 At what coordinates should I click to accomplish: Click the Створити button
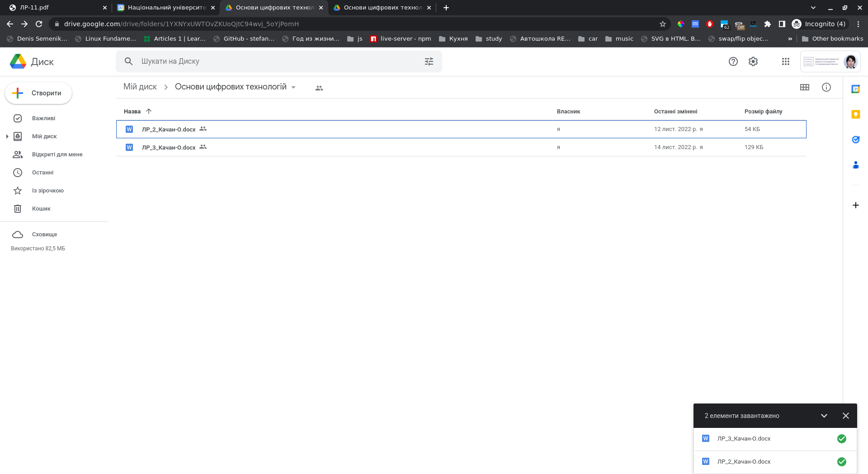(x=38, y=93)
